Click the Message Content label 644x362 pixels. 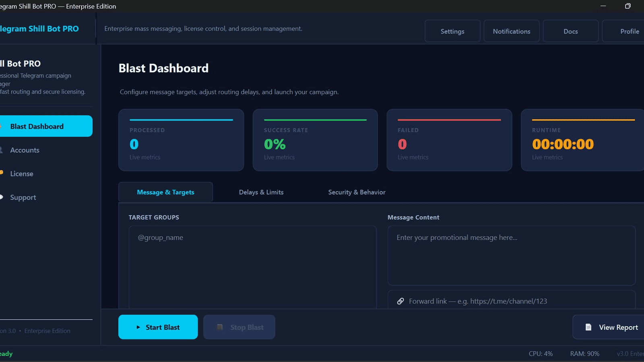click(x=413, y=217)
